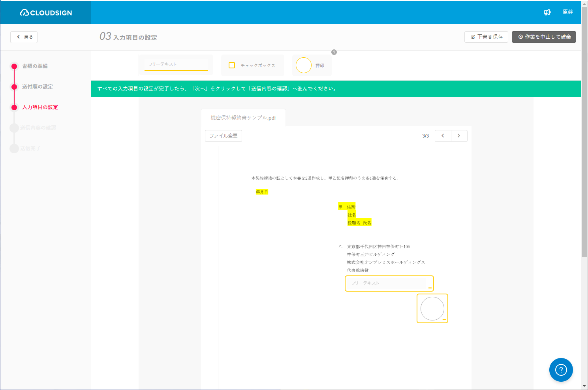Open the blue help chat button
The image size is (588, 390).
(x=561, y=370)
